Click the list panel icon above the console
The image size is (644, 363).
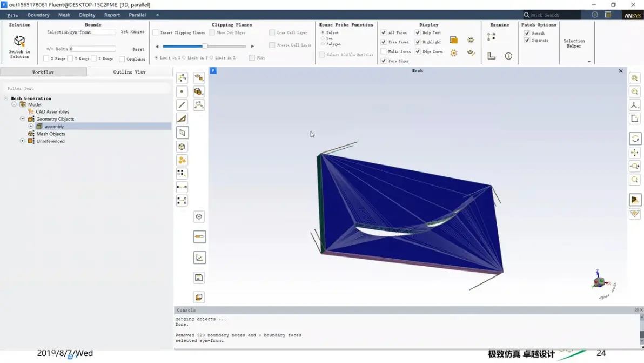point(199,278)
